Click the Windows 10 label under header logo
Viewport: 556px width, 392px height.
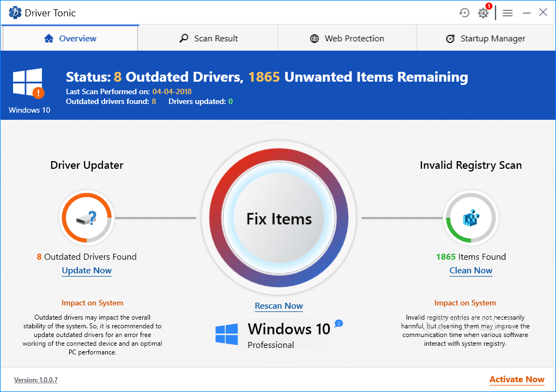coord(29,110)
